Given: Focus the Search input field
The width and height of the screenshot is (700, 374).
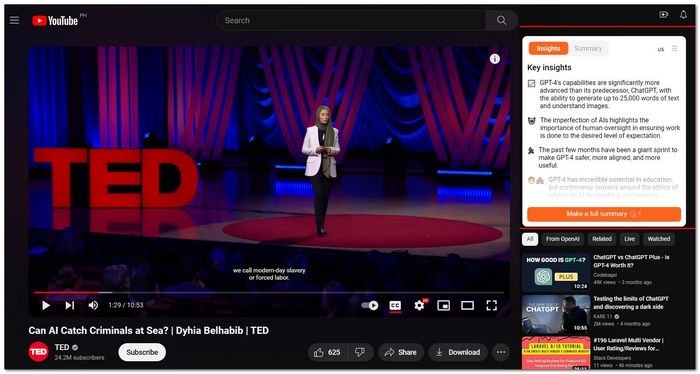Looking at the screenshot, I should pos(351,21).
